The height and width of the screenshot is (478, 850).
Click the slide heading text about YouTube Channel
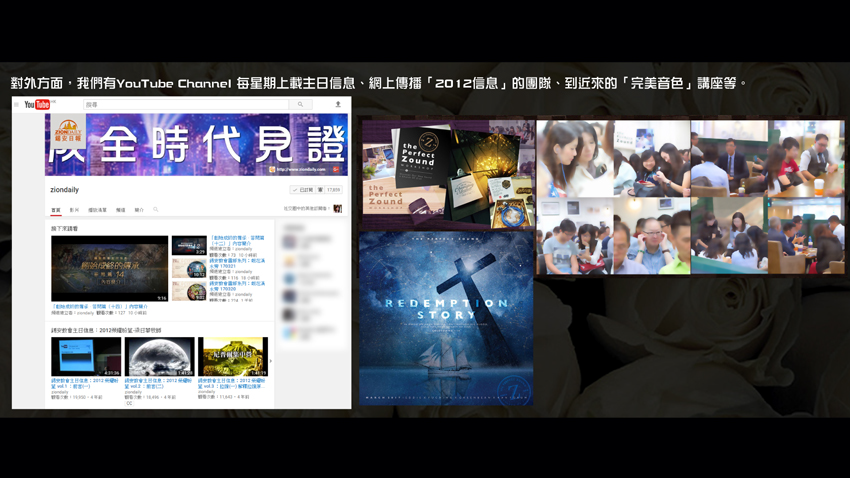click(378, 83)
